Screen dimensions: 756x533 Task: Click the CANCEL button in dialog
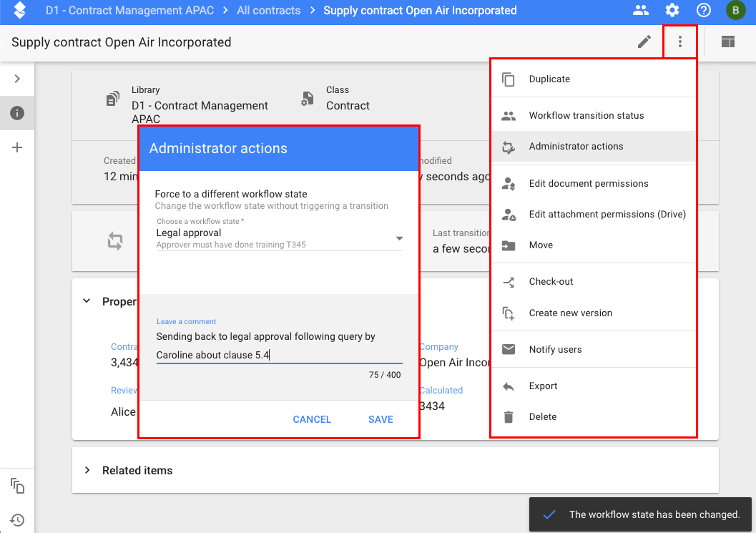(x=312, y=419)
